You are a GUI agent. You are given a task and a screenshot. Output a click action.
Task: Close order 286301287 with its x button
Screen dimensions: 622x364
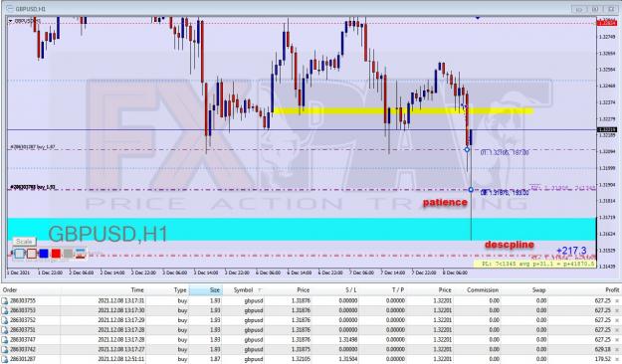click(617, 359)
